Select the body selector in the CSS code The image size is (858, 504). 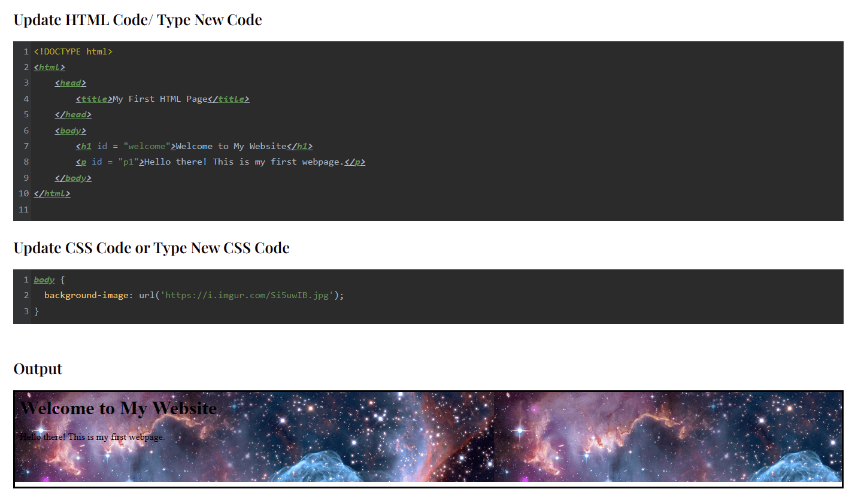click(44, 279)
